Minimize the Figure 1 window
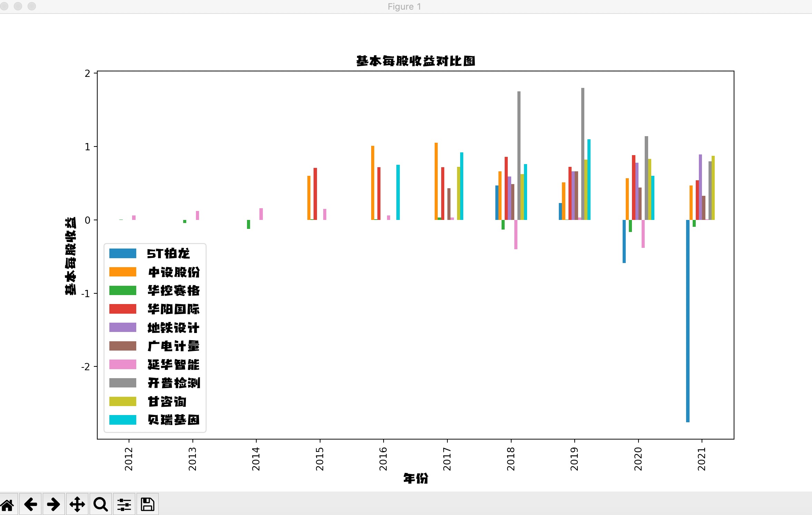Image resolution: width=812 pixels, height=515 pixels. pos(18,6)
